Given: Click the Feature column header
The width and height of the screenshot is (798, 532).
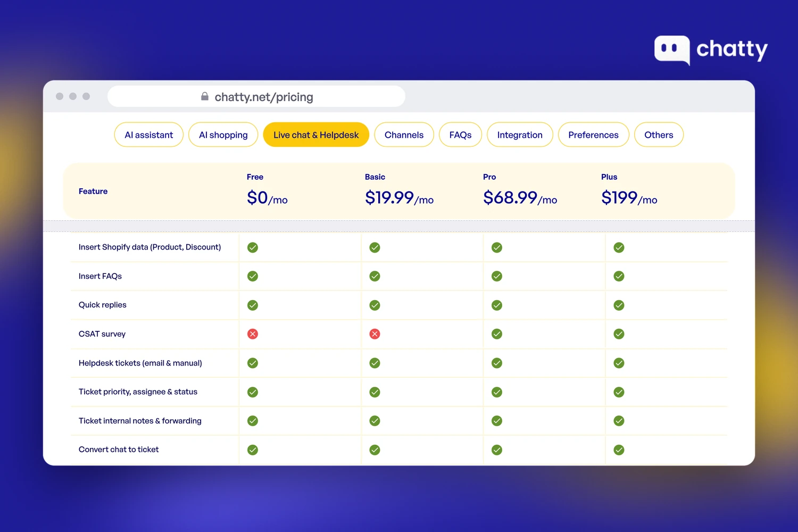Looking at the screenshot, I should click(x=93, y=191).
